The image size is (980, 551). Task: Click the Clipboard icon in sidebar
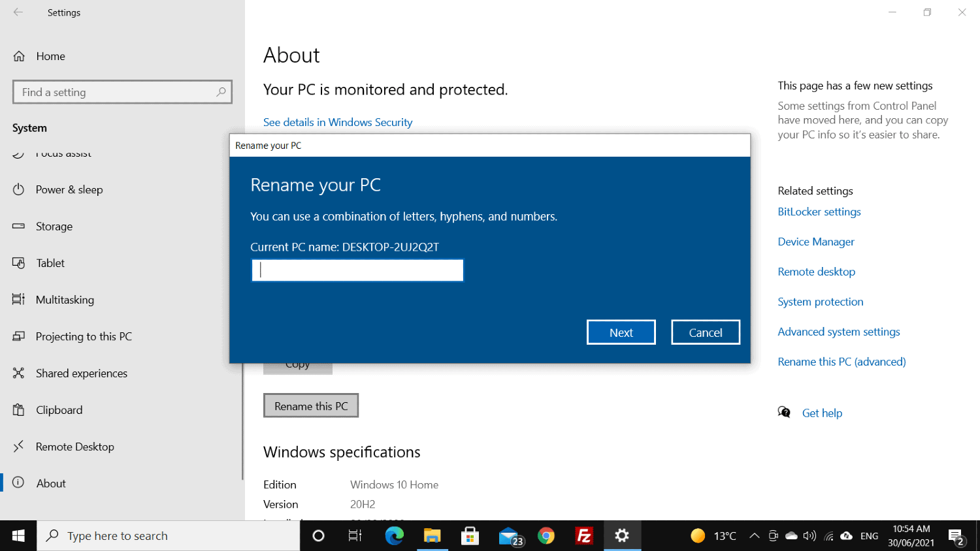[x=18, y=410]
